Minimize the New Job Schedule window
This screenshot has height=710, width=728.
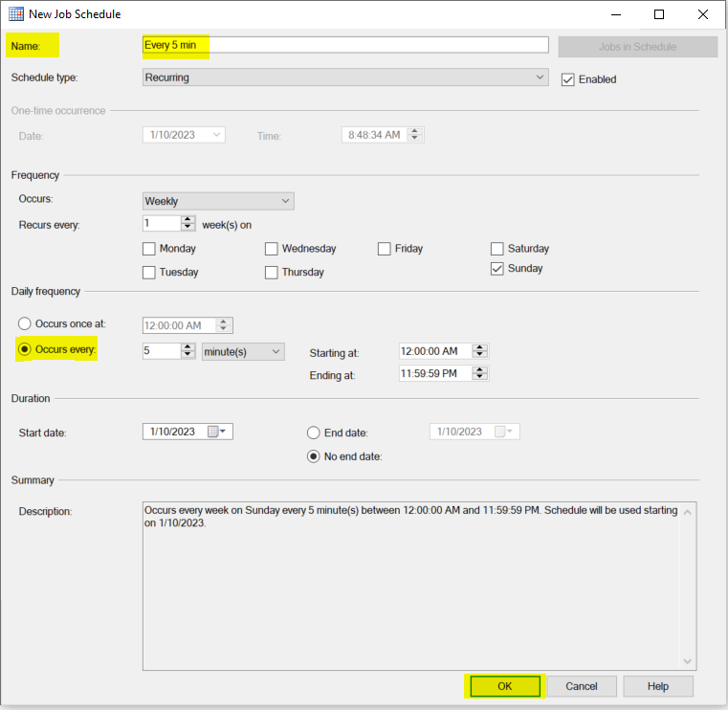click(616, 14)
